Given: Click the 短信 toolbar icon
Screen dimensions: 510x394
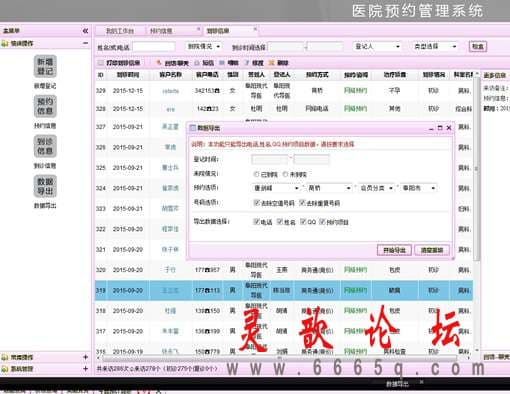Looking at the screenshot, I should pos(204,63).
